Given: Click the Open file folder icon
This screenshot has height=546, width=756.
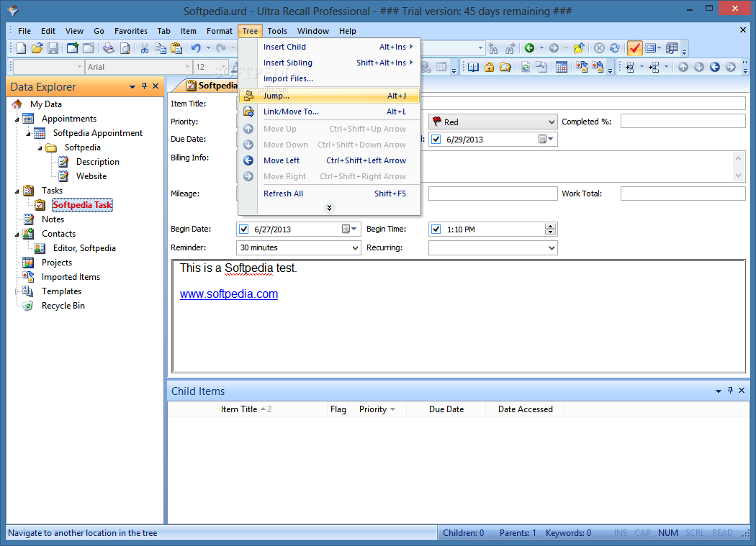Looking at the screenshot, I should [37, 48].
